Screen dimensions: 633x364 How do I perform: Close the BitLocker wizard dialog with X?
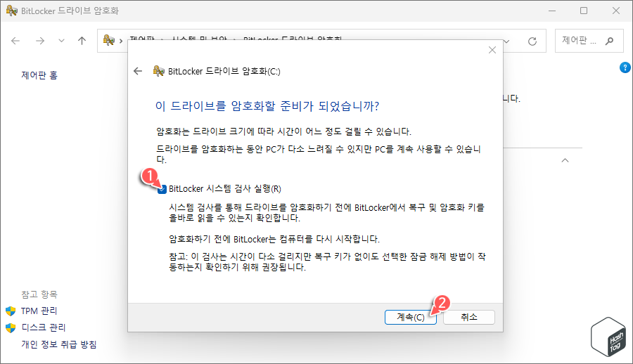492,50
